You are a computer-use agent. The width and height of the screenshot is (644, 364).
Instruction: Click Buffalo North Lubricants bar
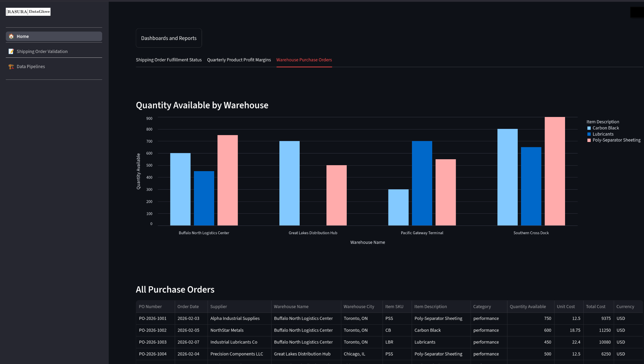pyautogui.click(x=204, y=198)
